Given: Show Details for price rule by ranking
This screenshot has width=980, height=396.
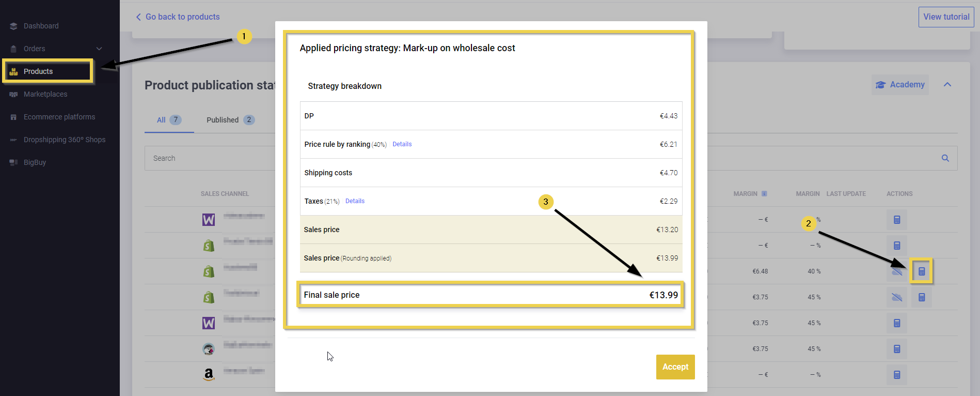Looking at the screenshot, I should 402,144.
